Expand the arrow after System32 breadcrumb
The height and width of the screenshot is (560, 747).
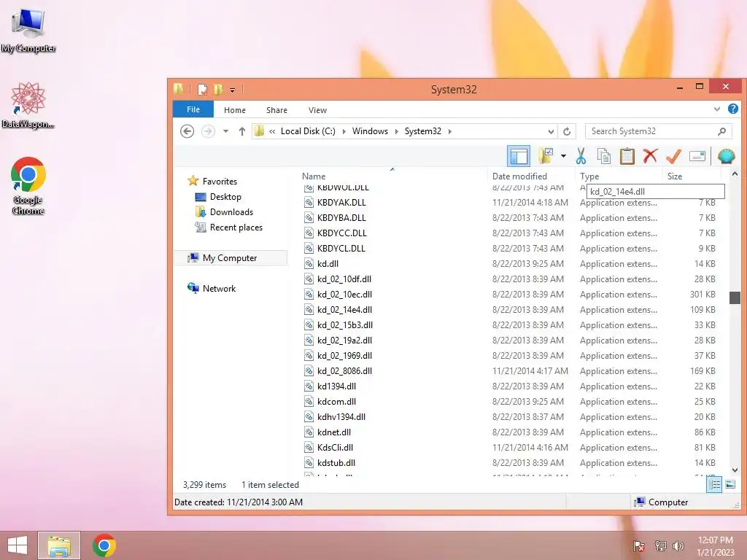click(449, 131)
